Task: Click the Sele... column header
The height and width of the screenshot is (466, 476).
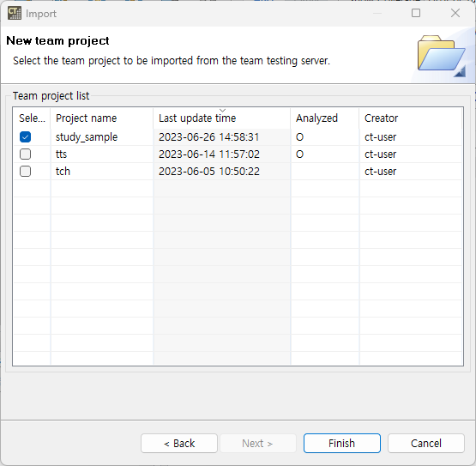Action: tap(32, 118)
